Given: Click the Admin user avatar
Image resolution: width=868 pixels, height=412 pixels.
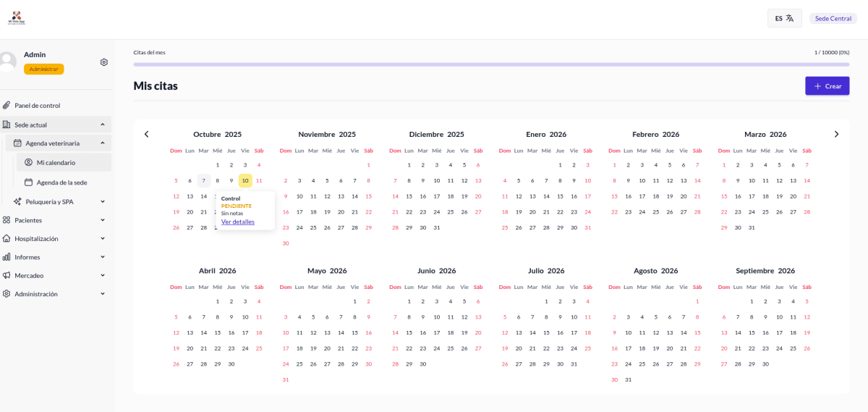Looking at the screenshot, I should pos(7,62).
